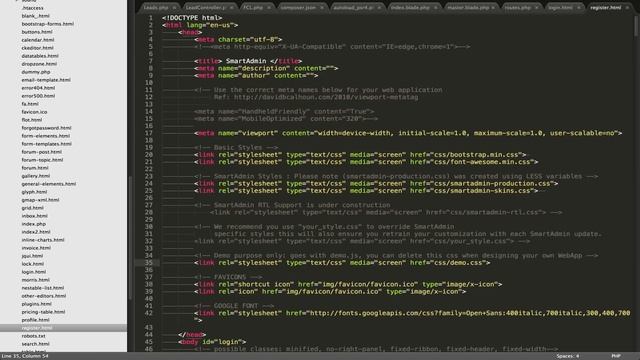The height and width of the screenshot is (360, 640).
Task: Click the sidebar vertical scrollbar
Action: pos(130,239)
